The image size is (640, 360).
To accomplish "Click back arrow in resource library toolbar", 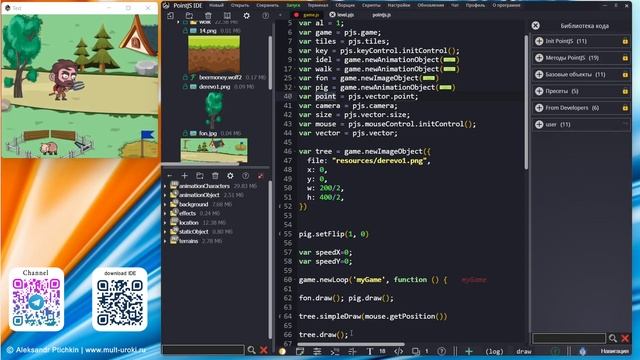I will [170, 176].
